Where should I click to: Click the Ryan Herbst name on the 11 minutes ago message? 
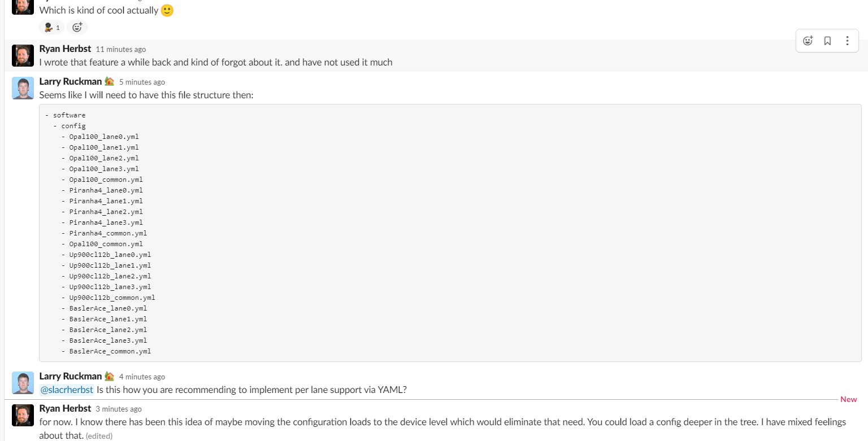65,49
